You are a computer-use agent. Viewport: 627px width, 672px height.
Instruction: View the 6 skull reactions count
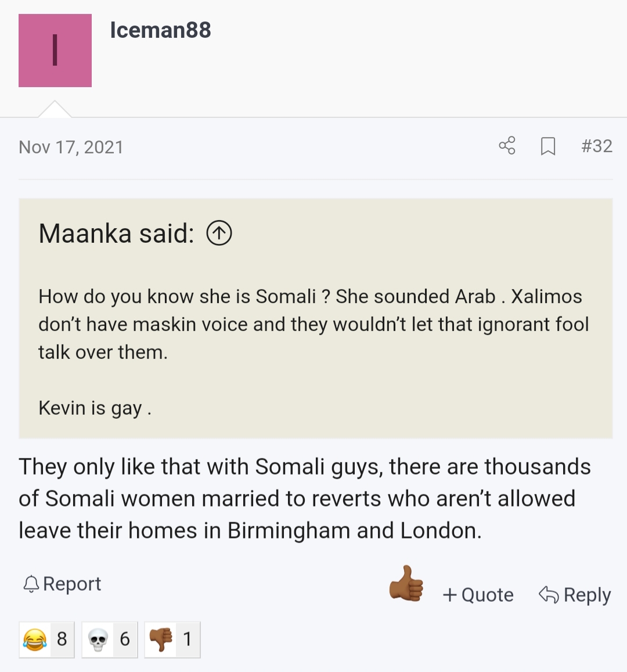pos(125,639)
